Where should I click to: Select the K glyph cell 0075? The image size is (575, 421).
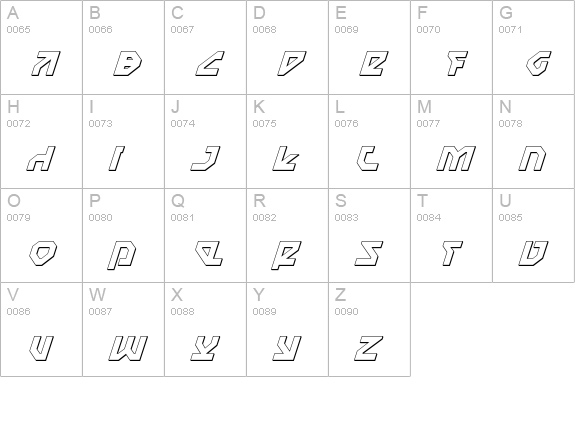click(288, 141)
